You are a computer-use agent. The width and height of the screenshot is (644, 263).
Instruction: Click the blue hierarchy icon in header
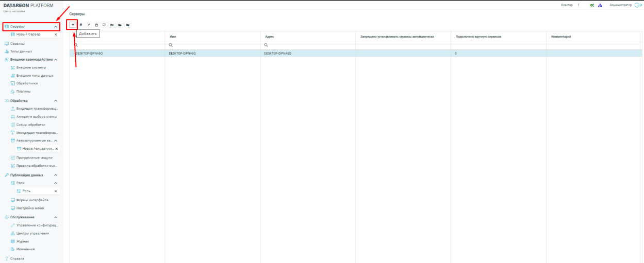click(600, 5)
